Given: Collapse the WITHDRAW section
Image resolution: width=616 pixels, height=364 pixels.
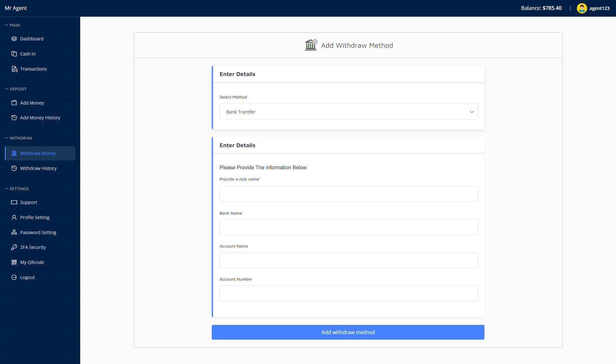Looking at the screenshot, I should tap(19, 138).
